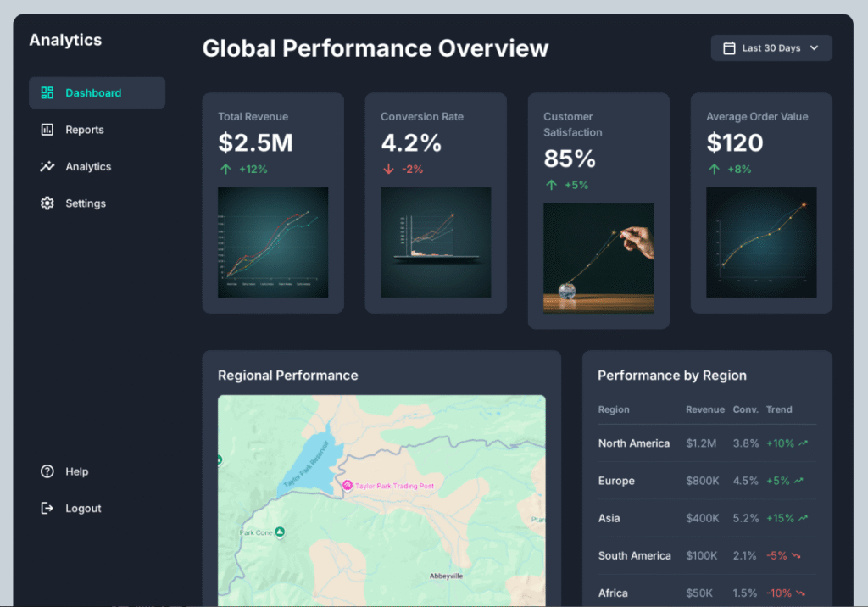This screenshot has width=868, height=607.
Task: Click the Dashboard grid icon in sidebar
Action: pyautogui.click(x=47, y=93)
